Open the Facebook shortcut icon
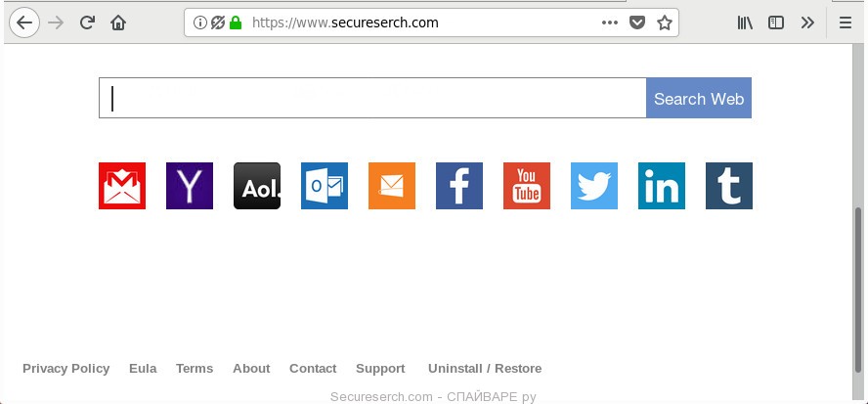Image resolution: width=868 pixels, height=404 pixels. click(x=459, y=186)
